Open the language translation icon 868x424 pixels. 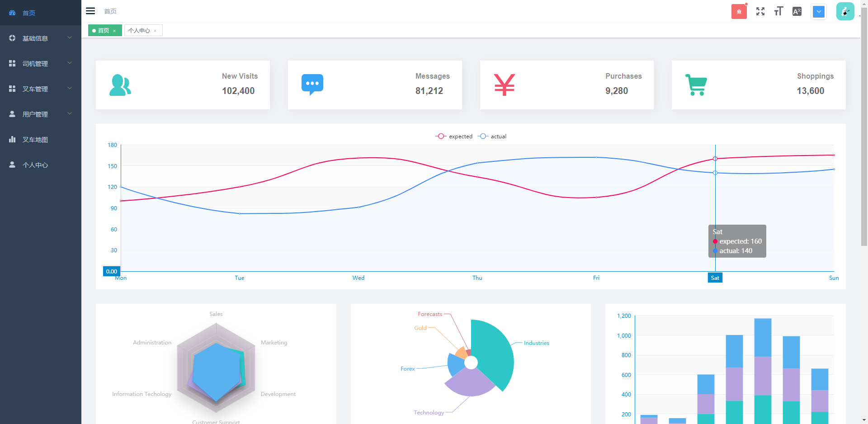[x=797, y=11]
